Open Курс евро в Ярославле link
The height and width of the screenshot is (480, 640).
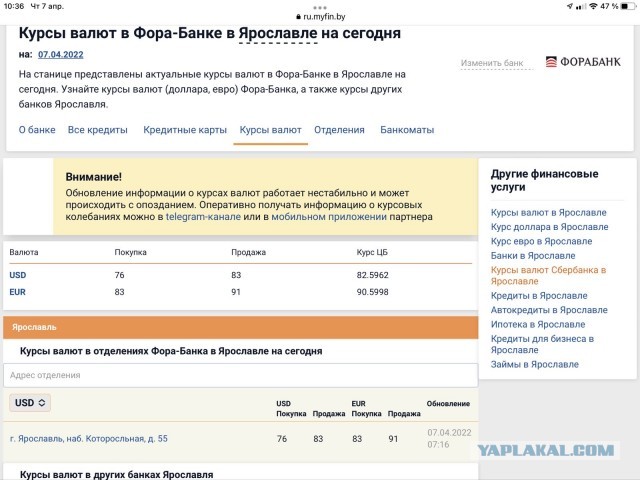coord(541,241)
